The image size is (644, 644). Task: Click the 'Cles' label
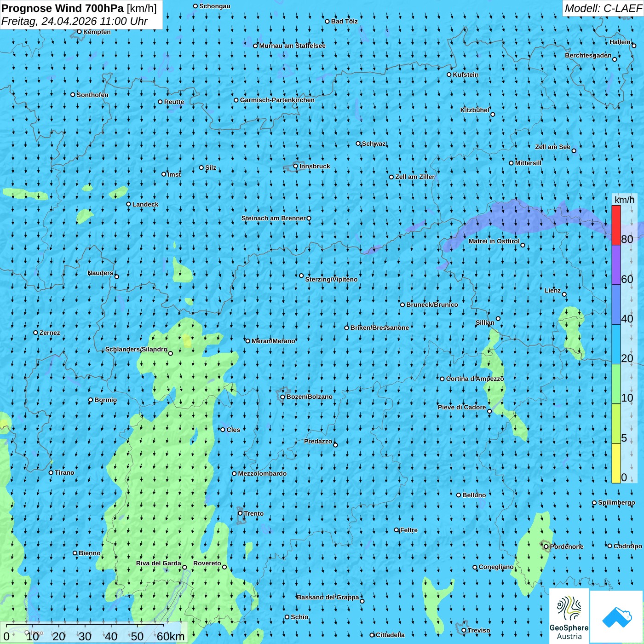coord(233,430)
